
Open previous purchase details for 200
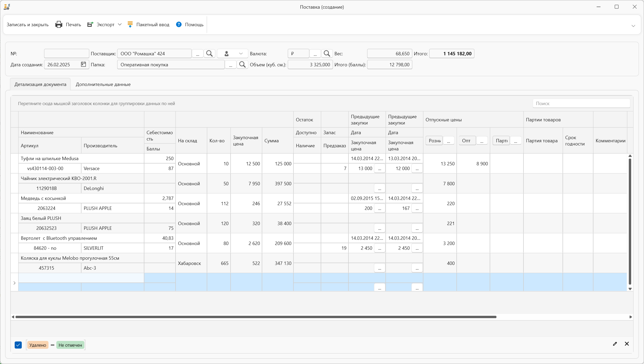point(380,208)
